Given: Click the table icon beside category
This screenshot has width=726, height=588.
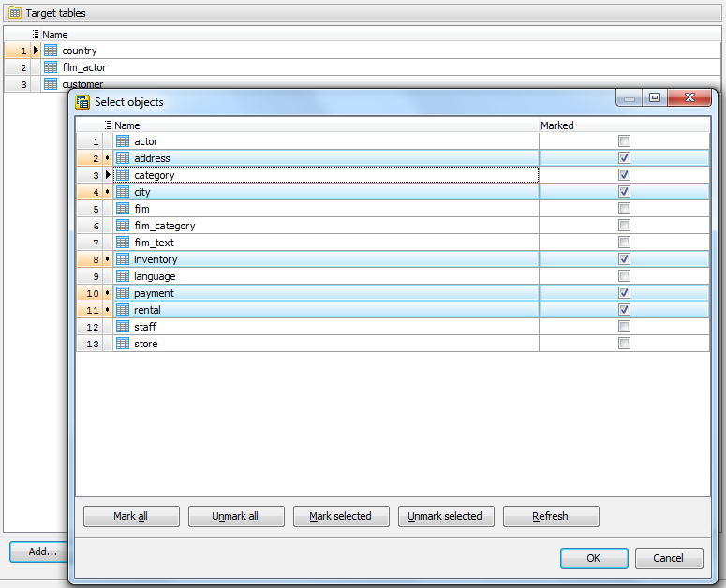Looking at the screenshot, I should pos(123,175).
